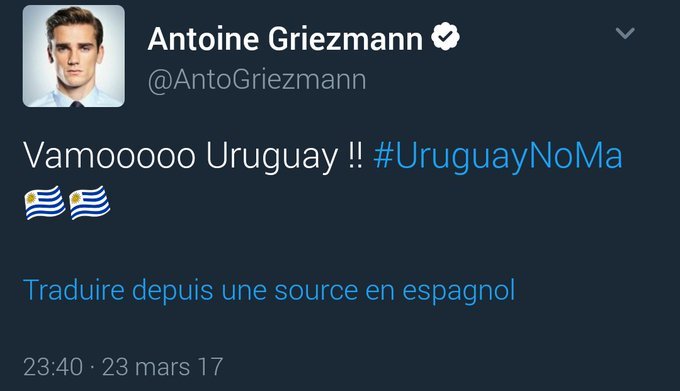The width and height of the screenshot is (680, 391).
Task: Click the word Vamooooo in the tweet
Action: [109, 156]
